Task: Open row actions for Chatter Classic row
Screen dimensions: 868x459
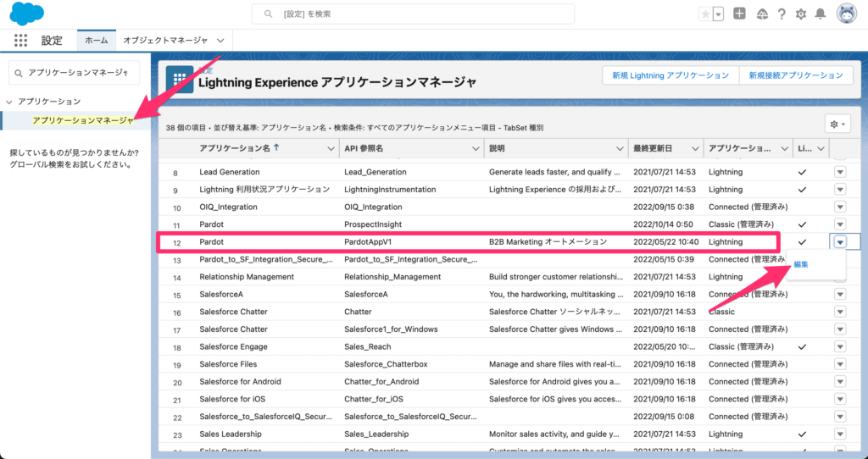Action: [840, 312]
